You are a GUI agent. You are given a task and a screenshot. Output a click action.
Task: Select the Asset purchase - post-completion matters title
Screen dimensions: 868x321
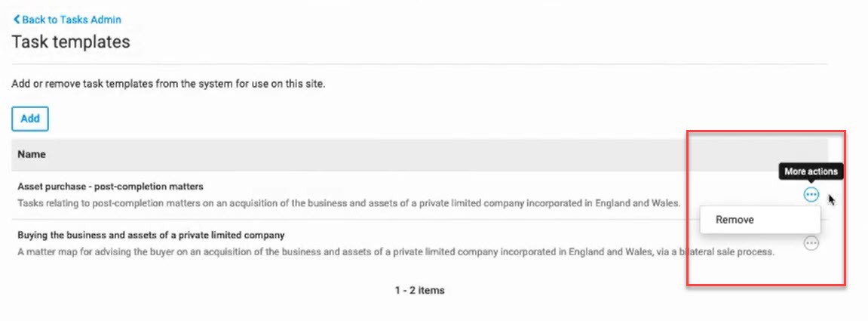coord(110,186)
